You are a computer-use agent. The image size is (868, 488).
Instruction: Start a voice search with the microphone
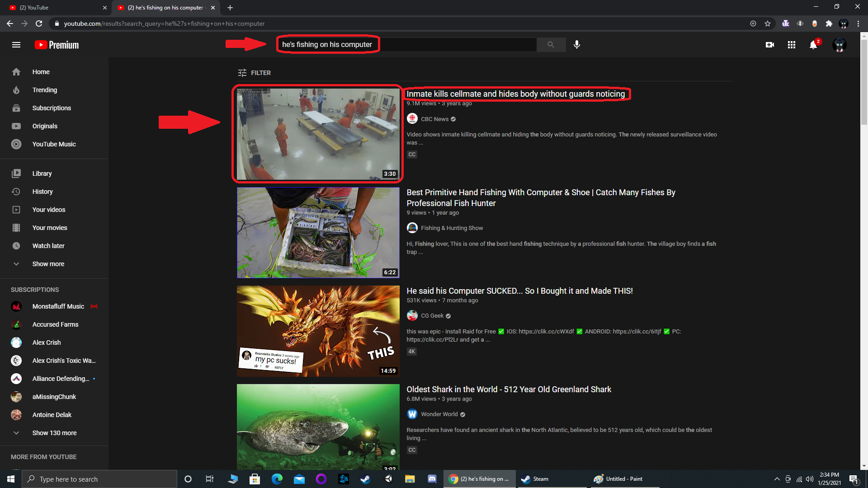point(576,45)
